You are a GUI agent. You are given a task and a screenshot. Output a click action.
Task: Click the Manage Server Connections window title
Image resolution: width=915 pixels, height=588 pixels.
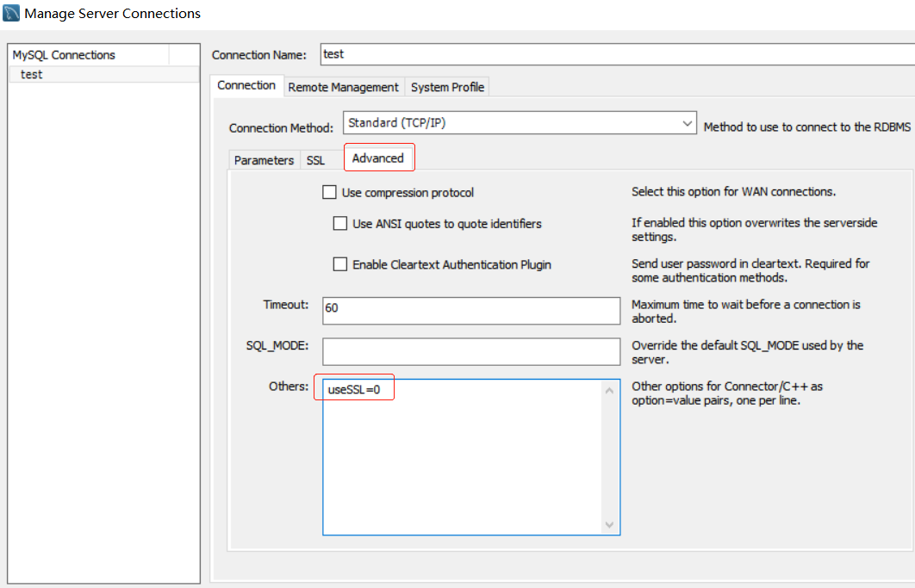click(113, 14)
